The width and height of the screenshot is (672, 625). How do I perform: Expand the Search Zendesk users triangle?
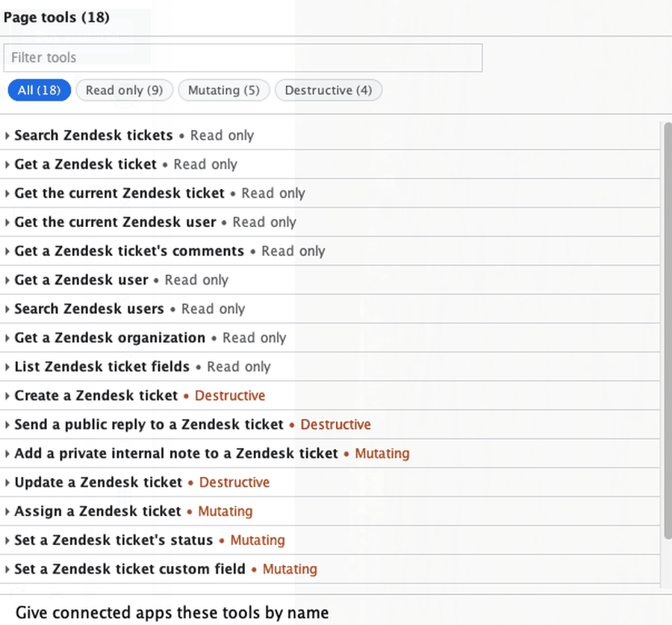(7, 309)
